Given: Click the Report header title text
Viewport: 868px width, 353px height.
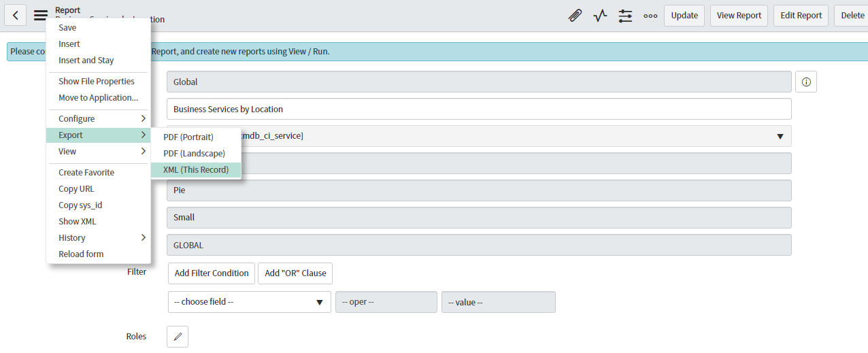Looking at the screenshot, I should [x=68, y=10].
